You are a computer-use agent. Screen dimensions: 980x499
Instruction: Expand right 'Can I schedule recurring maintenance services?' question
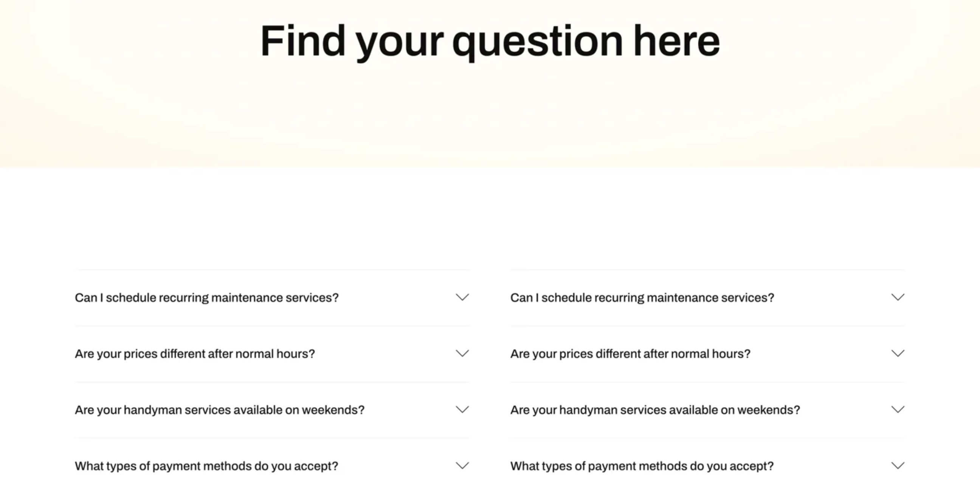642,298
